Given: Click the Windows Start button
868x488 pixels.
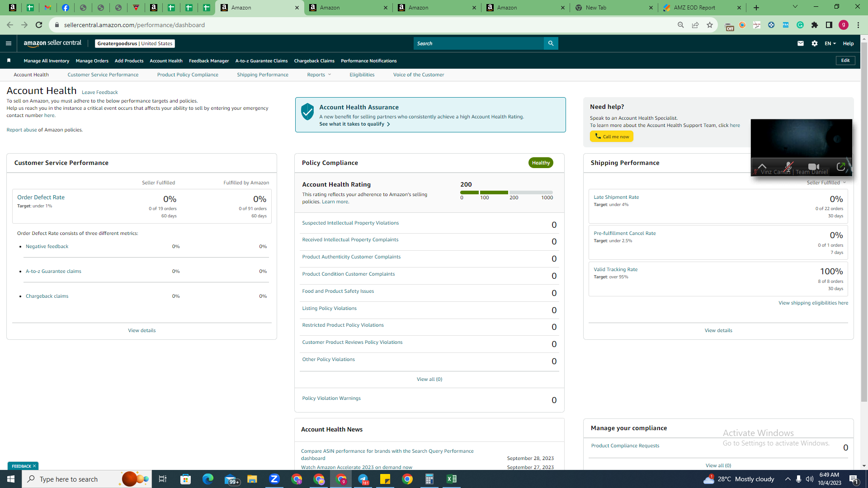Looking at the screenshot, I should click(x=11, y=479).
